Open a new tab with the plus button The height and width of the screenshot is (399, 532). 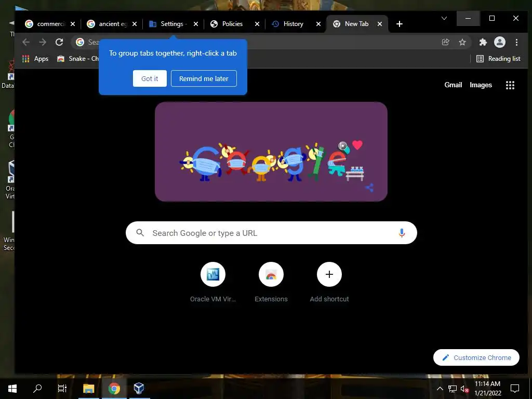tap(400, 24)
